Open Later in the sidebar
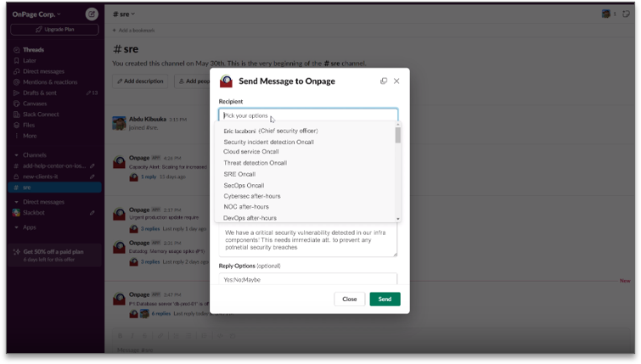This screenshot has width=641, height=364. [30, 60]
